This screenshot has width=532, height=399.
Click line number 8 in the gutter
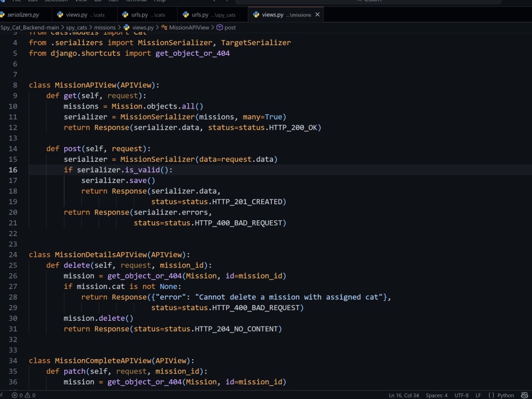pos(15,85)
